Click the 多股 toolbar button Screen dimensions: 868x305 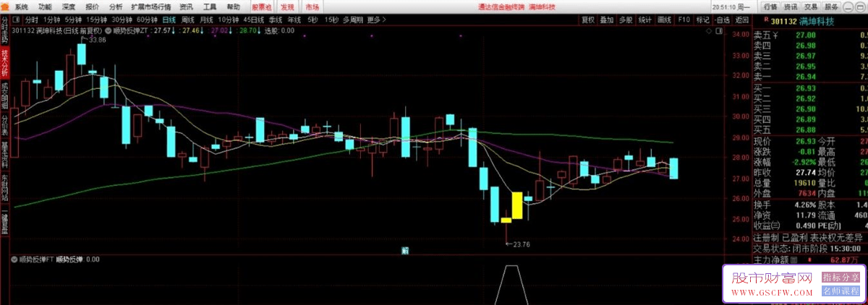pyautogui.click(x=626, y=20)
